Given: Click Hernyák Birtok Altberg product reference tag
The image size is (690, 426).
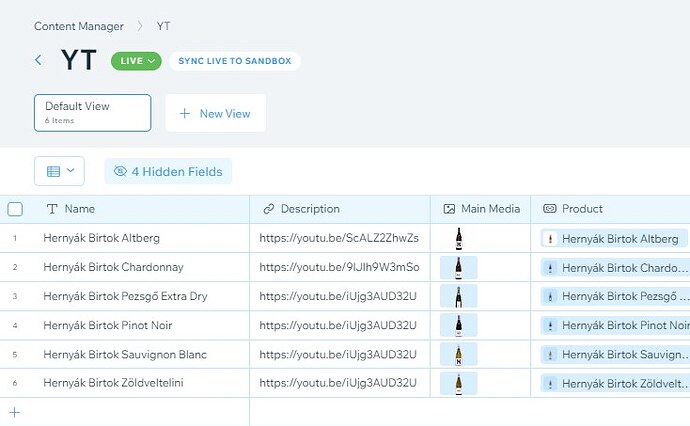Looking at the screenshot, I should tap(614, 239).
